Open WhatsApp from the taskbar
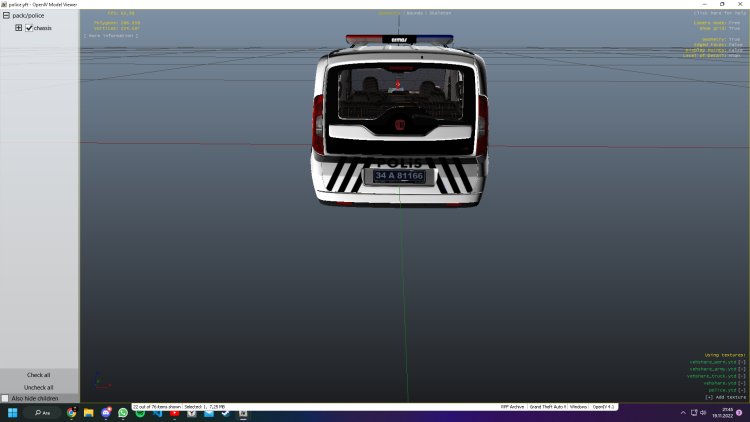750x422 pixels. [123, 412]
